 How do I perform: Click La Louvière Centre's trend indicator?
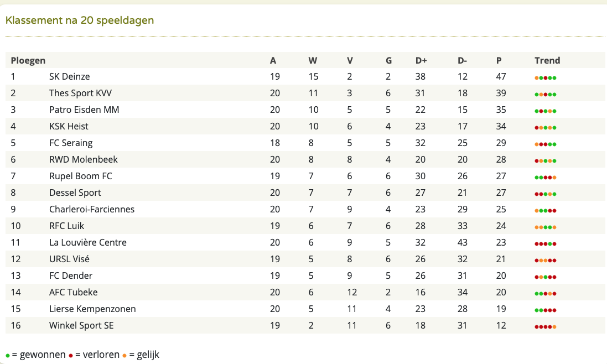coord(546,244)
